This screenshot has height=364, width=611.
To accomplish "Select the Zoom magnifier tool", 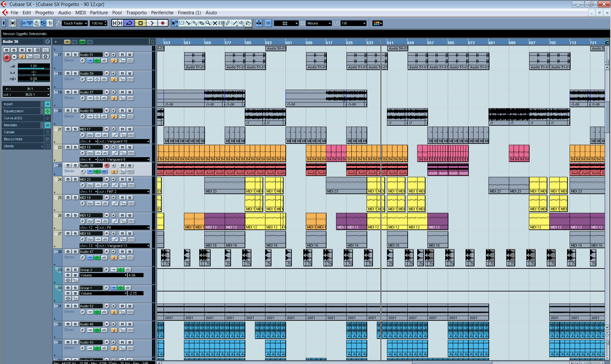I will point(208,23).
